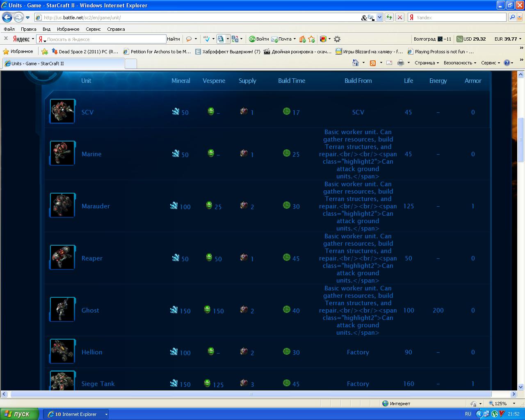This screenshot has height=420, width=525.
Task: Open the zoom level 125% dropdown
Action: (x=502, y=404)
